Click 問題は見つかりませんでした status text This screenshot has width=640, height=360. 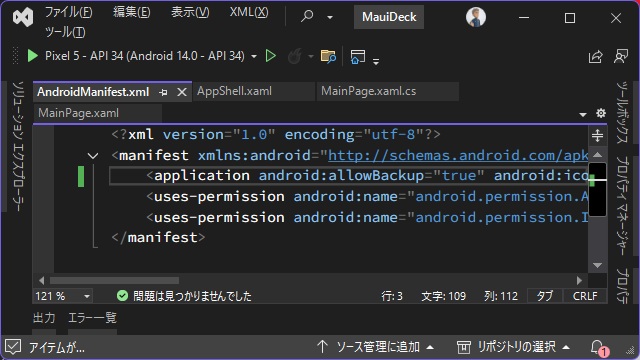pyautogui.click(x=192, y=296)
